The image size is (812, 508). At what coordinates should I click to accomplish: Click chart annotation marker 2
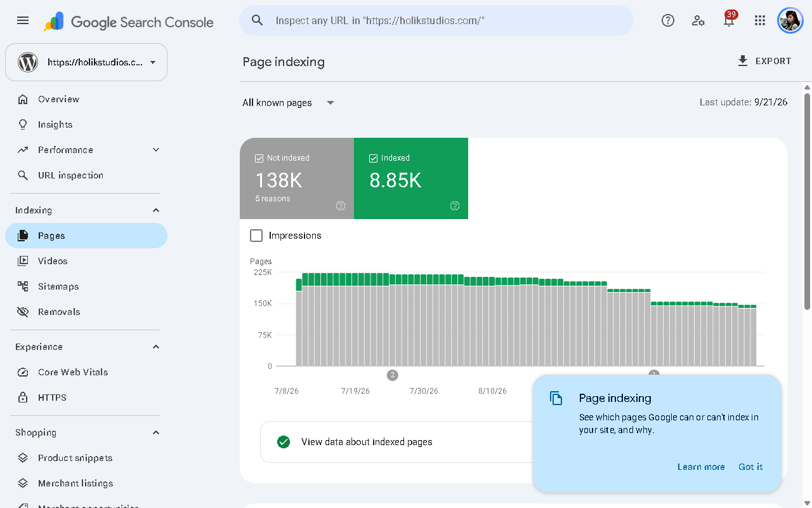pyautogui.click(x=393, y=375)
